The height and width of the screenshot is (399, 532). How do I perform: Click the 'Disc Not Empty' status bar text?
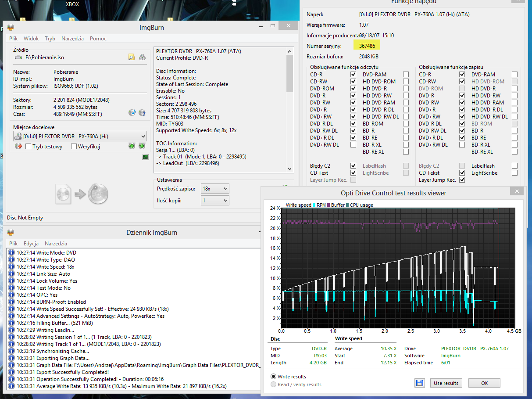25,218
